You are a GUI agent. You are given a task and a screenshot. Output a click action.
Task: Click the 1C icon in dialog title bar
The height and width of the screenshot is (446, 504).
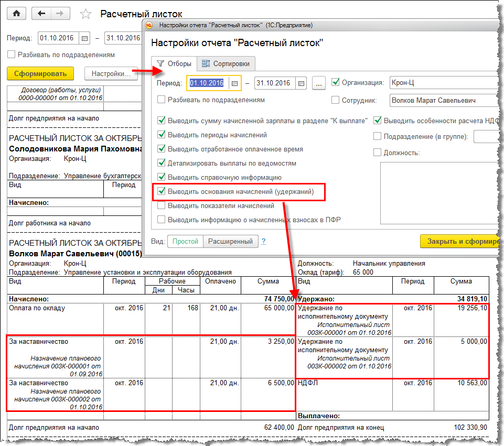pyautogui.click(x=149, y=25)
